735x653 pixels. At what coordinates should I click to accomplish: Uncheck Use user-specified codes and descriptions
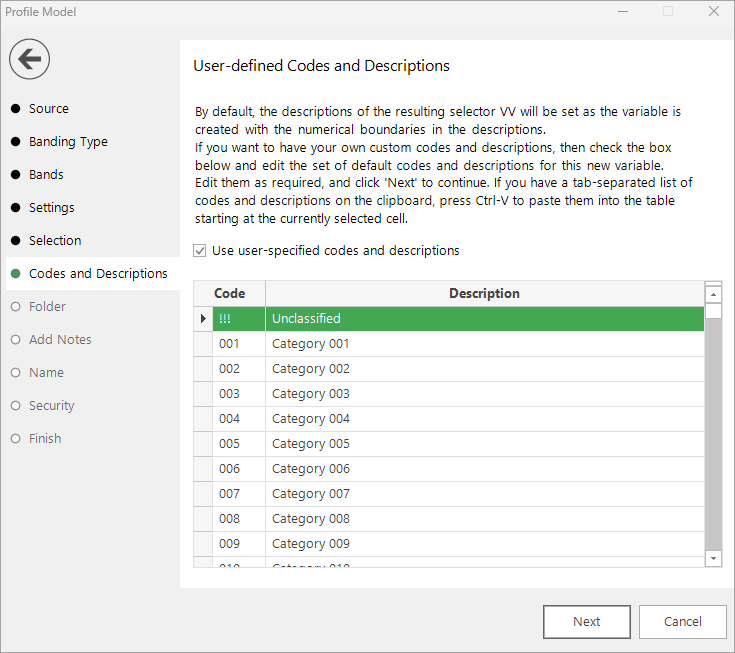tap(200, 251)
